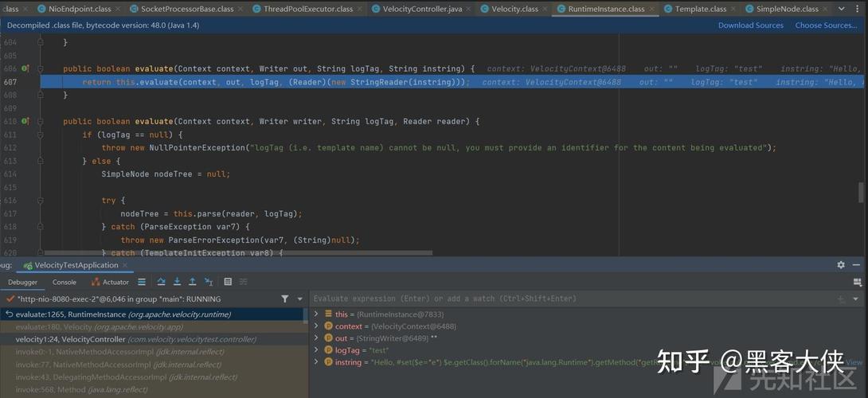Click the Trace Current Stream Chain icon
The image size is (868, 398).
click(243, 282)
